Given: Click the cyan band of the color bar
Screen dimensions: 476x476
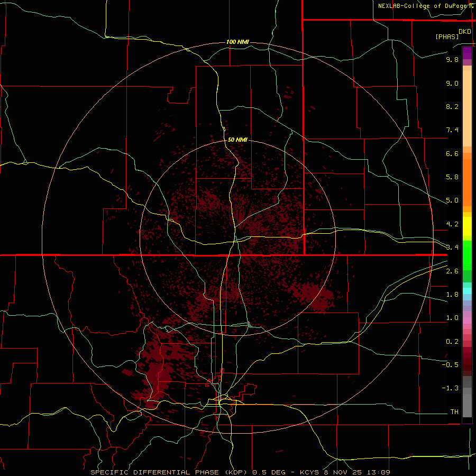Looking at the screenshot, I should (x=467, y=291).
